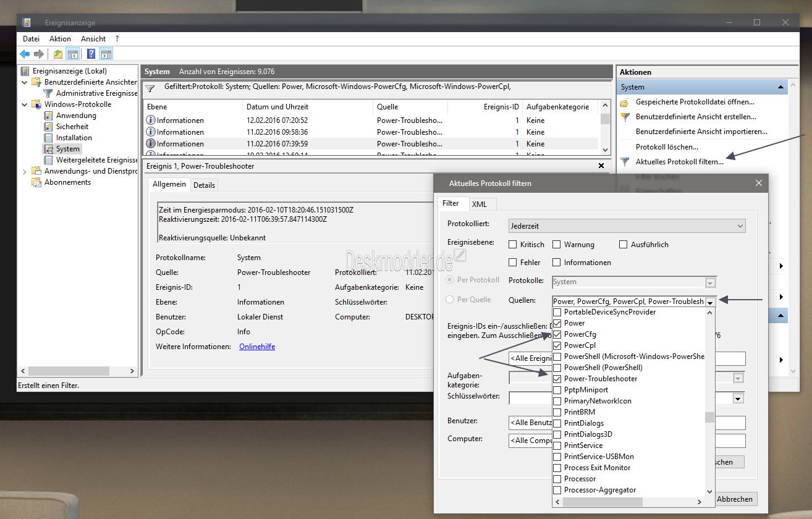
Task: Click info icon of 11.02.2016 07:39:59 event
Action: (x=150, y=143)
